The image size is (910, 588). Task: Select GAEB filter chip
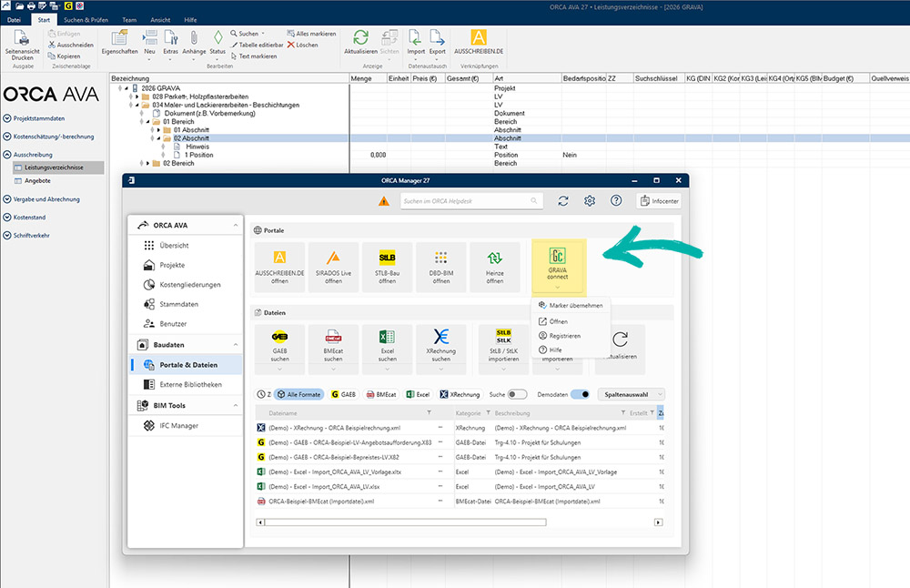pos(343,395)
